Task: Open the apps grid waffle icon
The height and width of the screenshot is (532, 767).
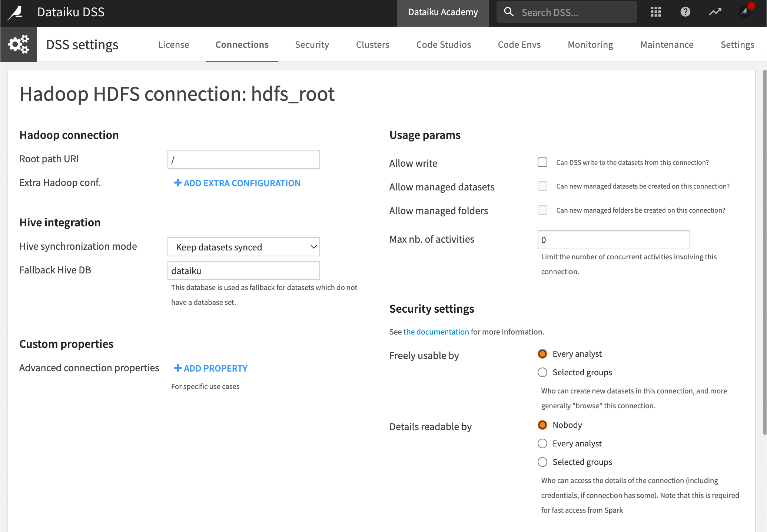Action: 655,12
